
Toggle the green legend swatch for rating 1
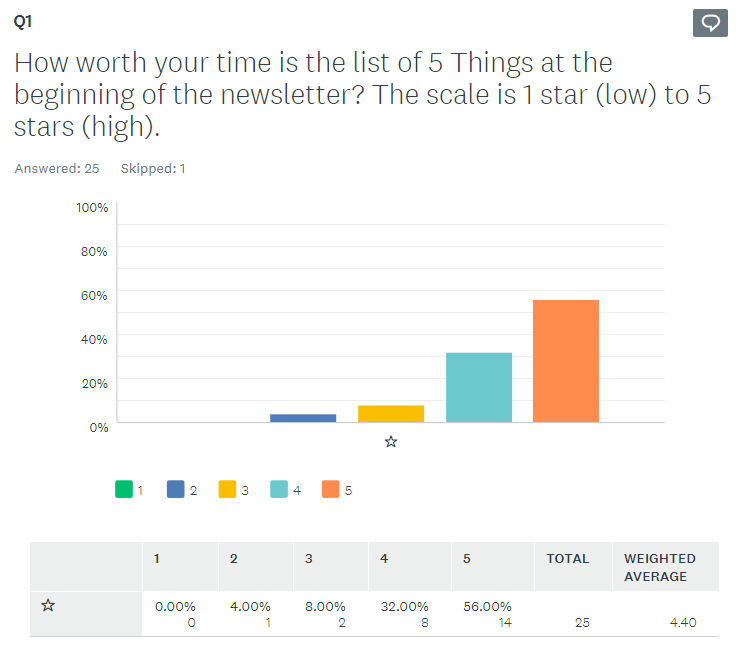coord(124,490)
